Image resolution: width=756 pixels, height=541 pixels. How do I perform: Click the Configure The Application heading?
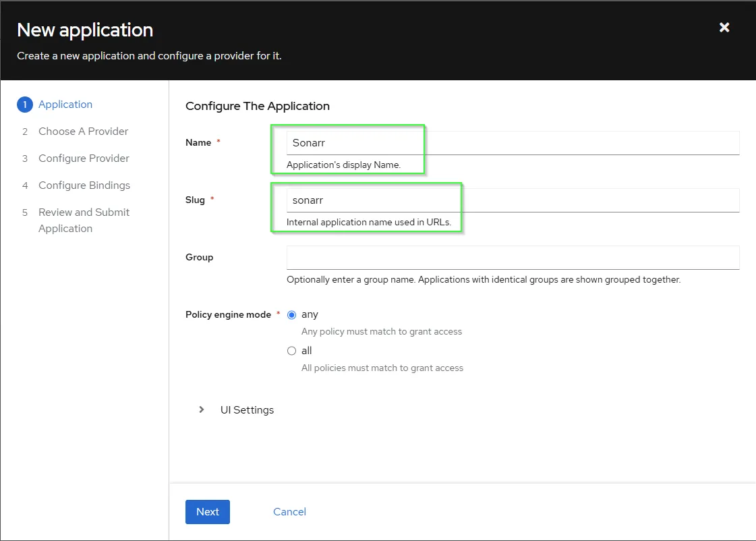[258, 106]
